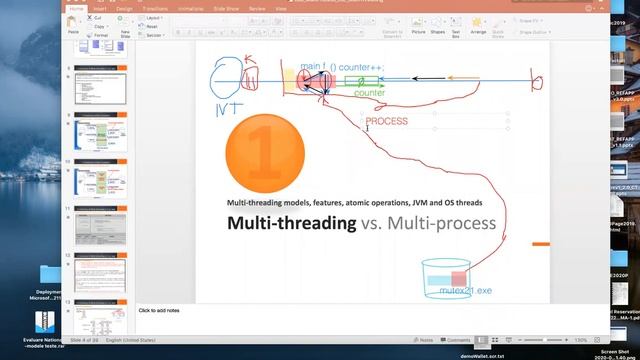Click the Multi-threading vs. Multi-process title
640x360 pixels.
tap(362, 223)
